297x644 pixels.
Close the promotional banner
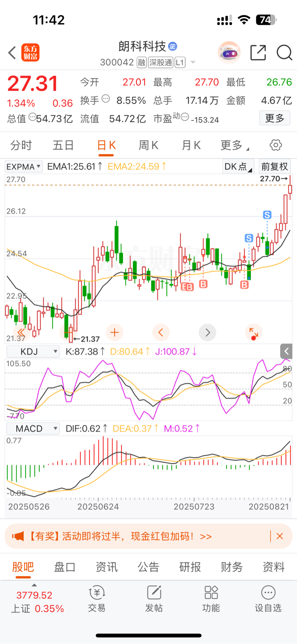tap(280, 536)
